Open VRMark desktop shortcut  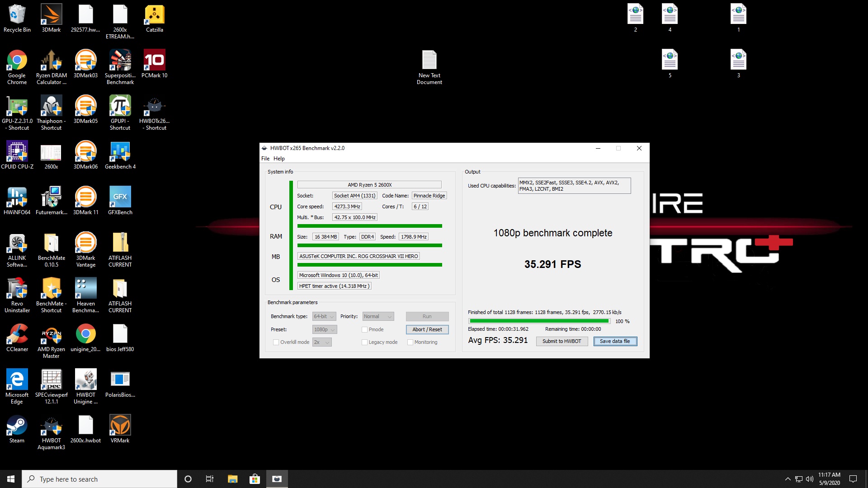point(120,429)
